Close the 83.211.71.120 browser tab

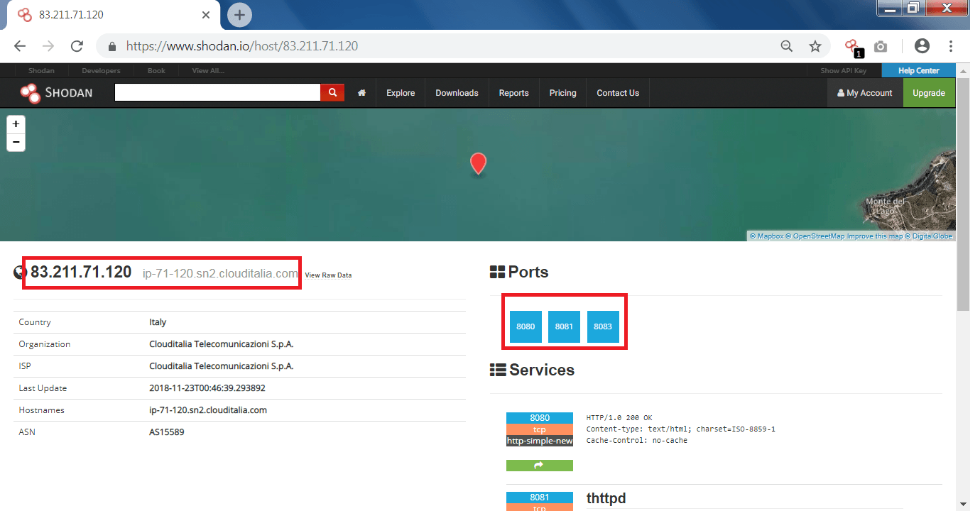coord(206,14)
